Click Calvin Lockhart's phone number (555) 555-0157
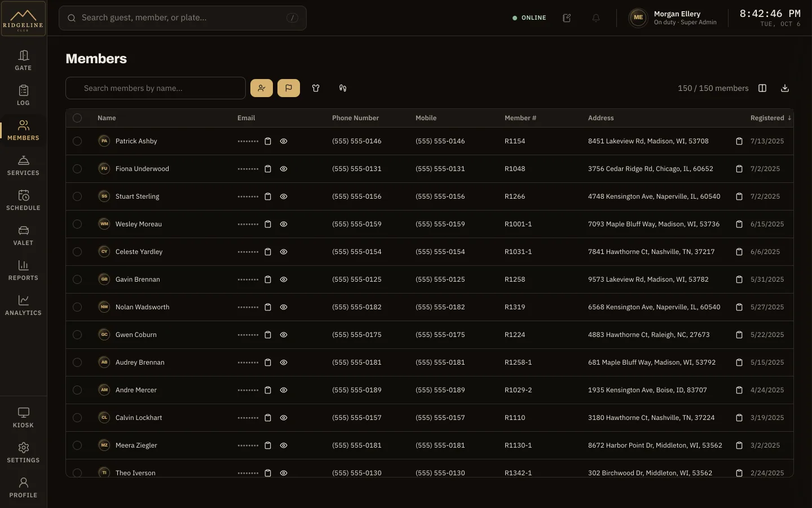Viewport: 812px width, 508px height. pos(357,418)
